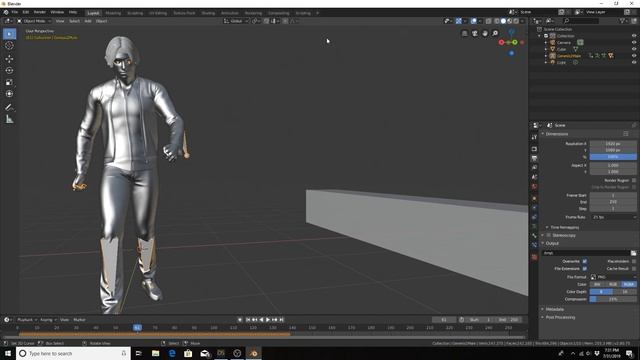Toggle the File Extensions checkbox
Screen dimensions: 640x360
click(x=584, y=269)
